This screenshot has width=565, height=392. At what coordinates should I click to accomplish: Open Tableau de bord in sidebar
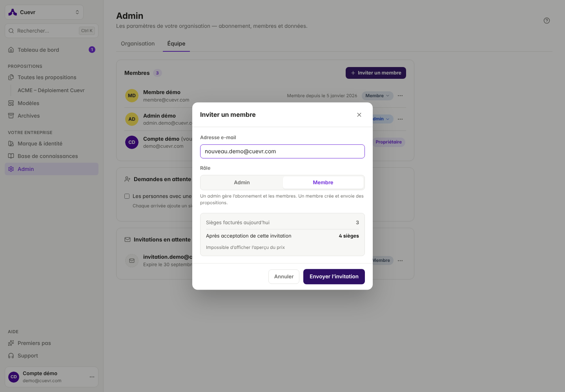pos(51,50)
